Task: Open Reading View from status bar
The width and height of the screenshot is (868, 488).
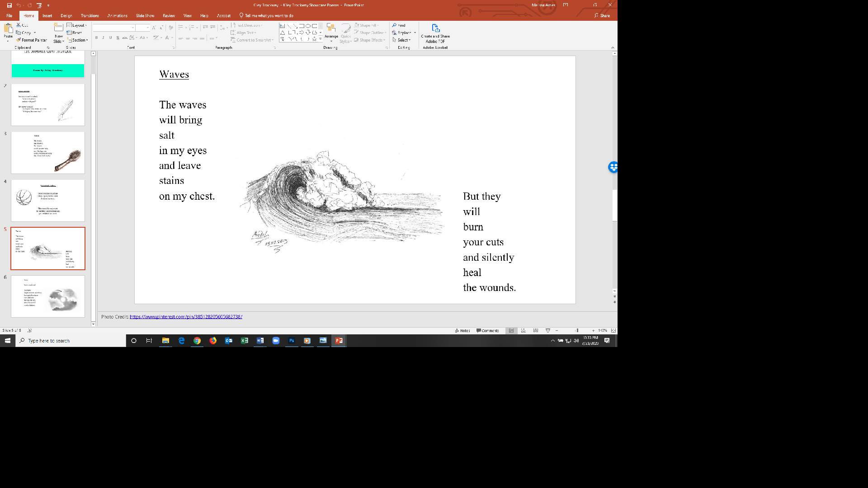Action: pos(536,330)
